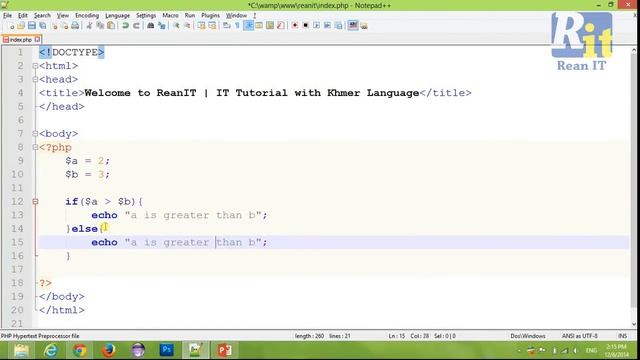Create a new file from toolbar
Screen dimensions: 640x360
(11, 26)
